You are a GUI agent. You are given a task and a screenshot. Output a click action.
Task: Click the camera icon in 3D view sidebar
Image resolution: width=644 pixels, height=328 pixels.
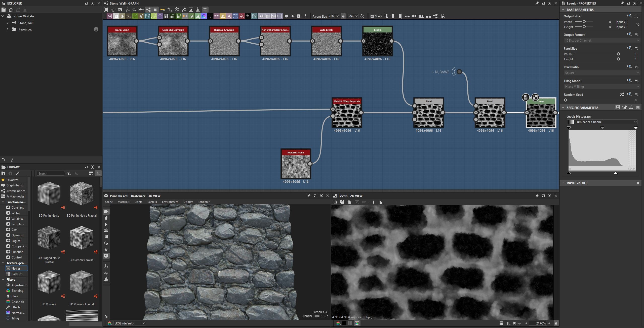pos(106,212)
